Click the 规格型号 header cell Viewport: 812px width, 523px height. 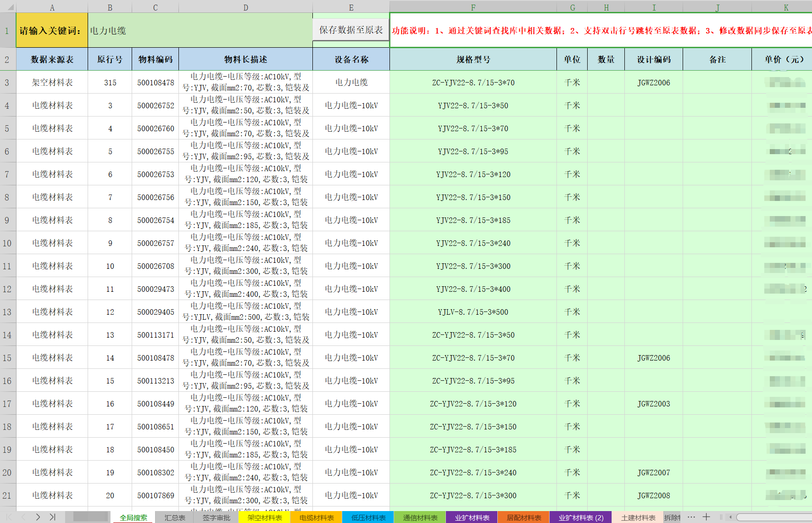tap(473, 59)
